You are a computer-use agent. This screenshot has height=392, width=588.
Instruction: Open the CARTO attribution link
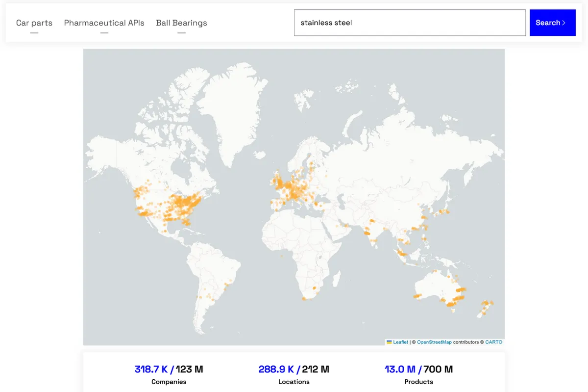(493, 342)
